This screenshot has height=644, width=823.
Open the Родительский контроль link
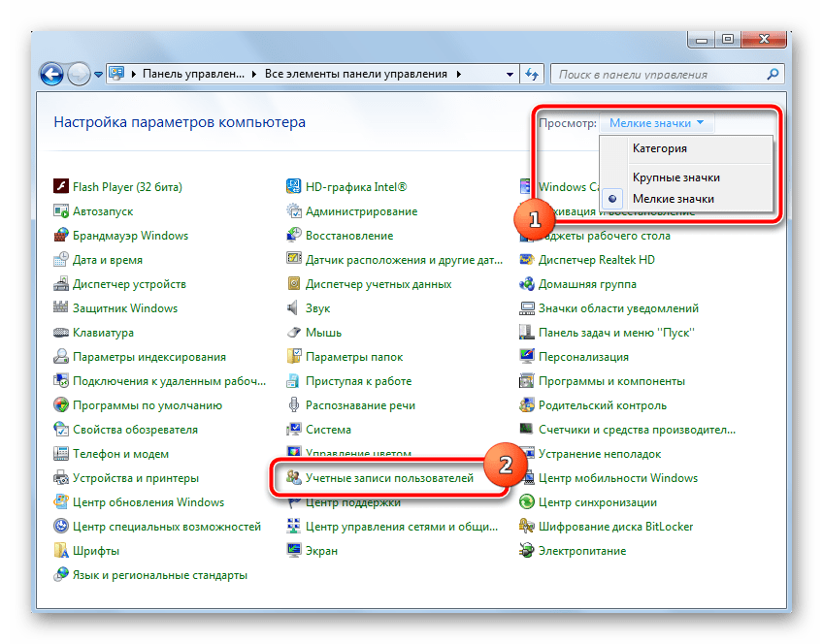click(x=602, y=405)
